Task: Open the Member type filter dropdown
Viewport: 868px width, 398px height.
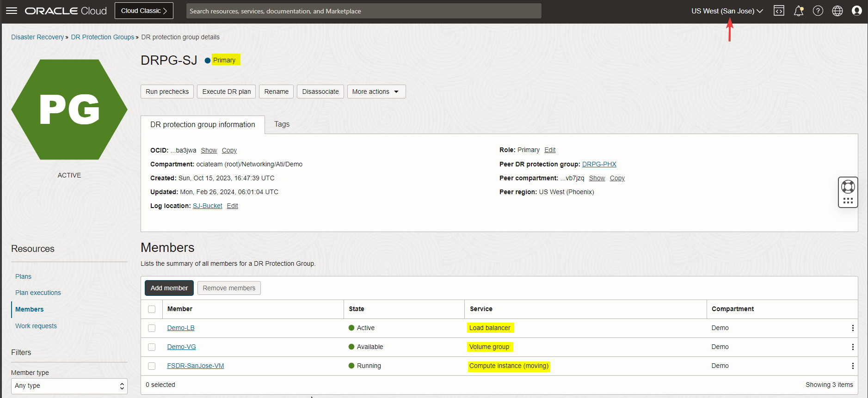Action: pos(69,386)
